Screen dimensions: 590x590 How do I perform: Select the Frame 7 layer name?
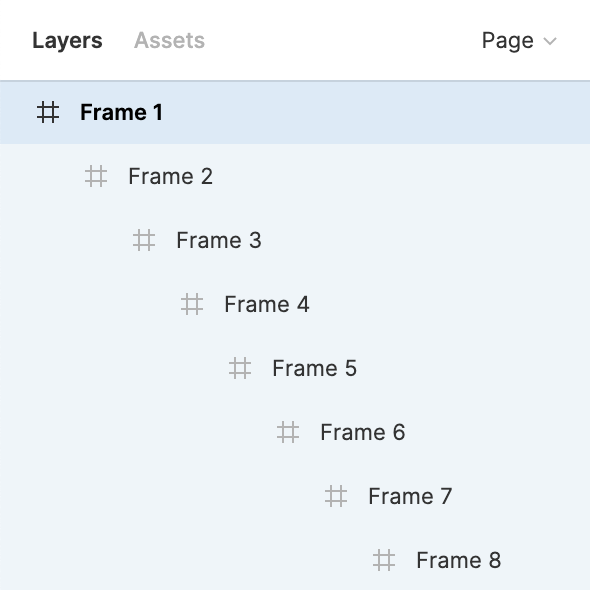pyautogui.click(x=410, y=496)
